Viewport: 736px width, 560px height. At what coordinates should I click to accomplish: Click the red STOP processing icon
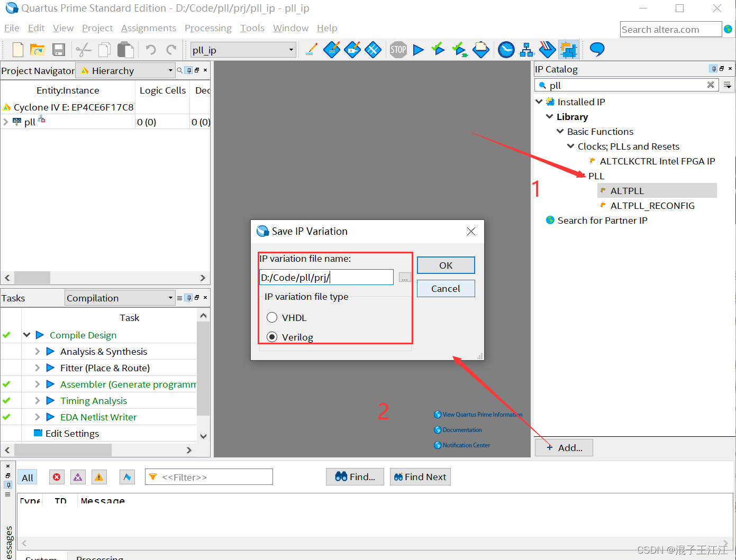click(398, 50)
